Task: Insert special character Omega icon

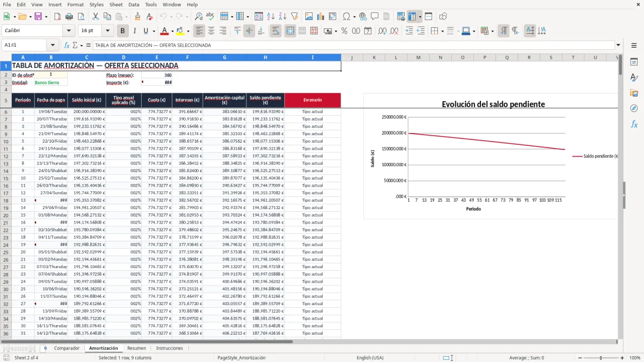Action: 346,17
